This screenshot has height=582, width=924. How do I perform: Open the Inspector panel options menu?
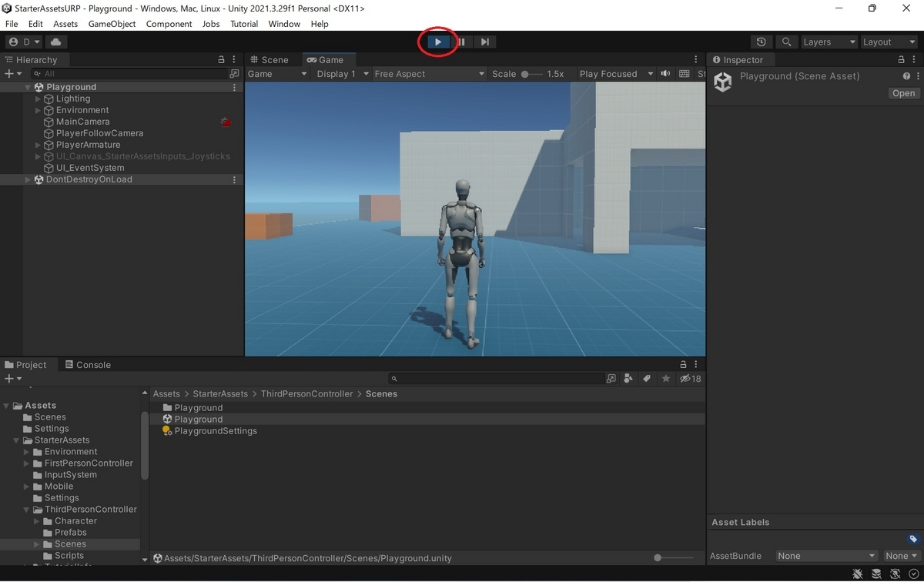[x=915, y=59]
